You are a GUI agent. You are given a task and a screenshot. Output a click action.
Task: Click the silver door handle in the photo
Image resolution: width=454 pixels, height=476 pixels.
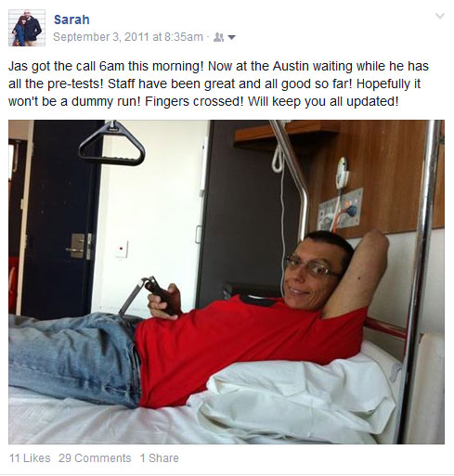tap(74, 248)
